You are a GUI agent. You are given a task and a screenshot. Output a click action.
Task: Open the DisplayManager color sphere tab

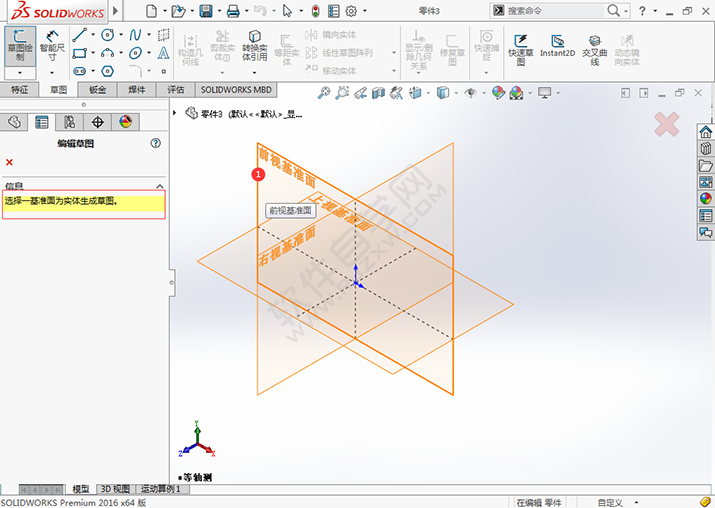pos(125,122)
